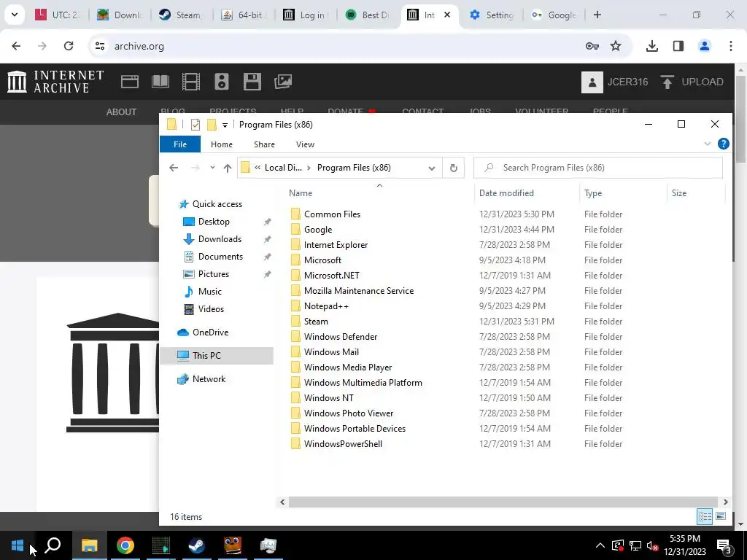Open Chrome password key icon
The height and width of the screenshot is (560, 747).
coord(592,46)
